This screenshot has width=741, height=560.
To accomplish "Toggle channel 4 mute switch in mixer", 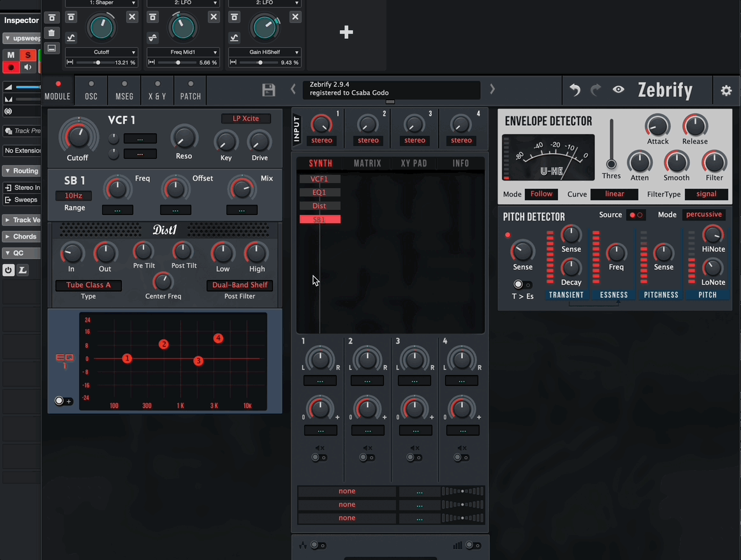I will [x=461, y=457].
